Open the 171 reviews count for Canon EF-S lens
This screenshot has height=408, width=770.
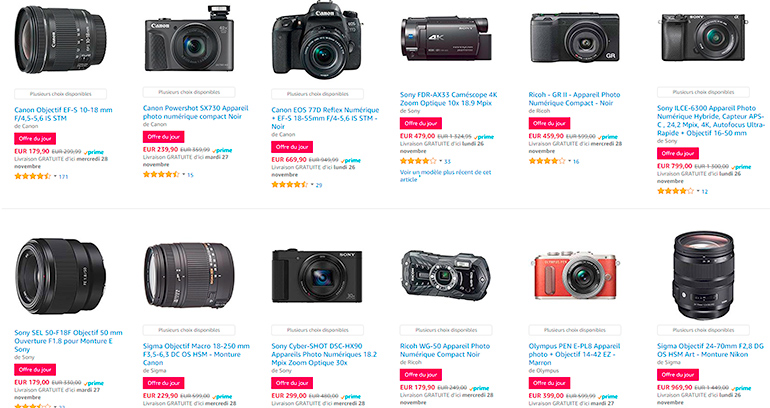(63, 176)
